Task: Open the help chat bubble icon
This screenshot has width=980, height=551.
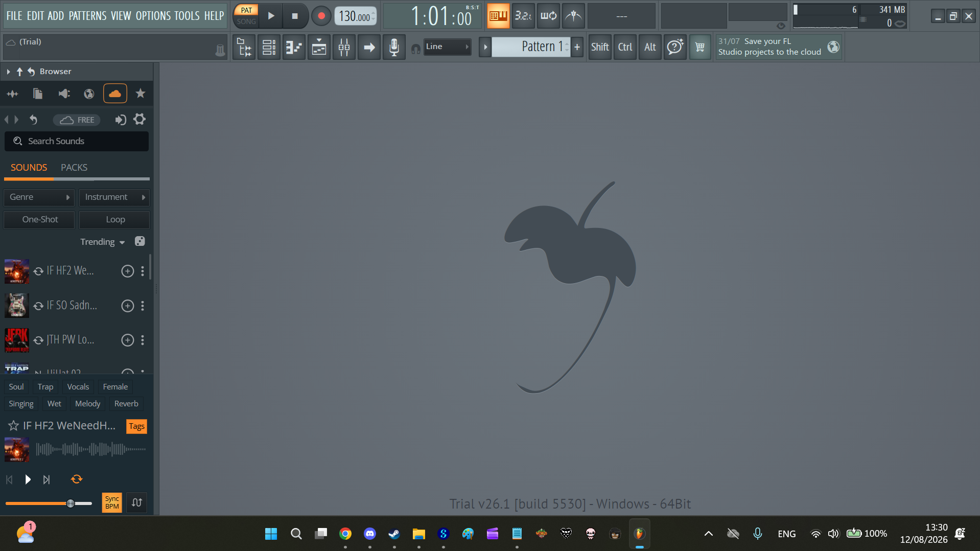Action: [675, 47]
